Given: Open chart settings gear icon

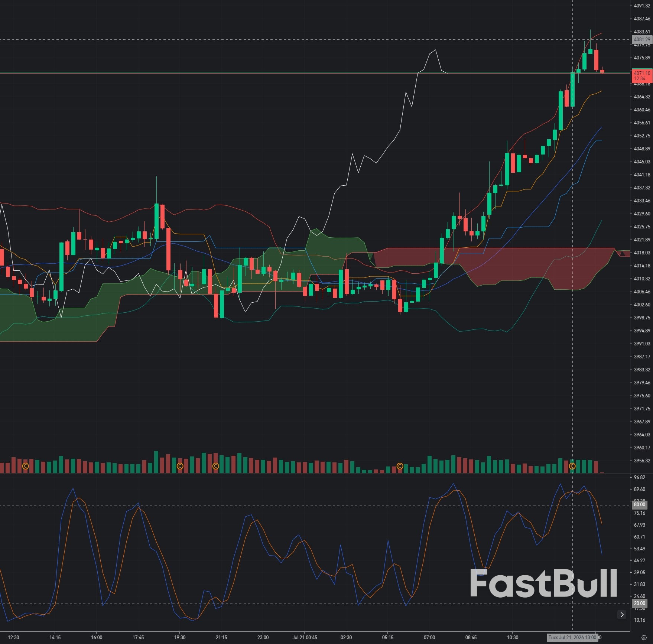Looking at the screenshot, I should tap(644, 638).
